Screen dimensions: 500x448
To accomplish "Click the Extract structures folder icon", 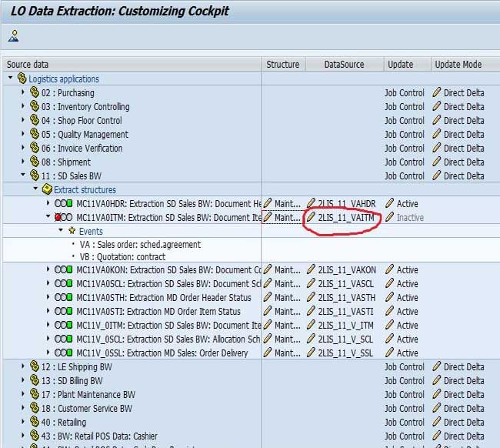I will pos(47,189).
